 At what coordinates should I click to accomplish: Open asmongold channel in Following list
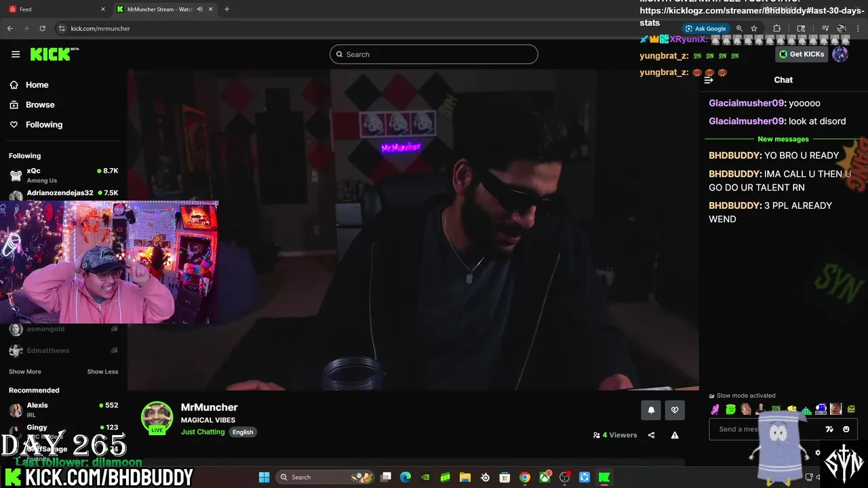(x=63, y=329)
